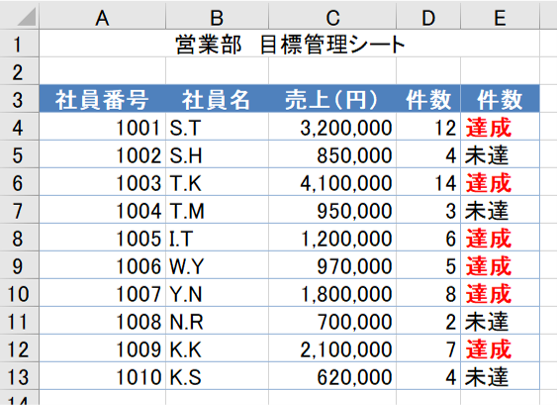Image resolution: width=557 pixels, height=405 pixels.
Task: Select the red 達成 cell in row 4
Action: tap(500, 127)
